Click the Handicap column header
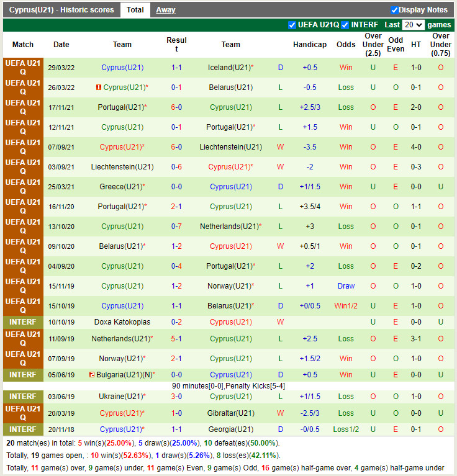Viewport: 457px width, 476px height. click(x=309, y=45)
